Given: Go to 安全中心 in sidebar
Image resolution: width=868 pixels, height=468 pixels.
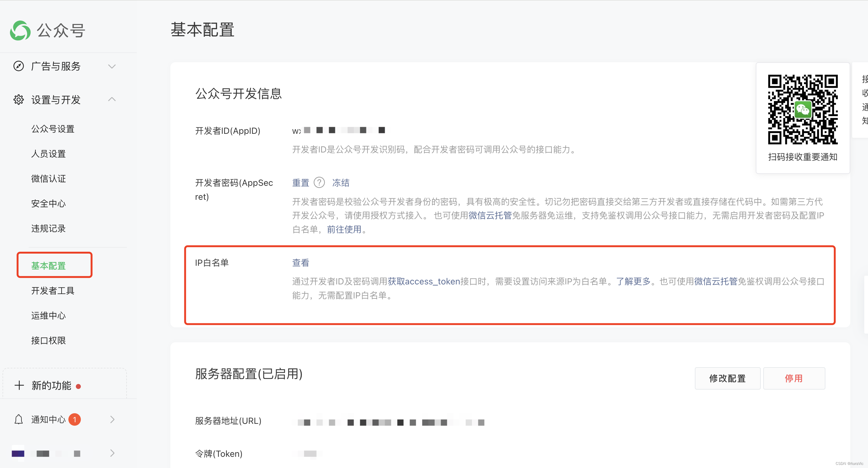Looking at the screenshot, I should pyautogui.click(x=48, y=204).
